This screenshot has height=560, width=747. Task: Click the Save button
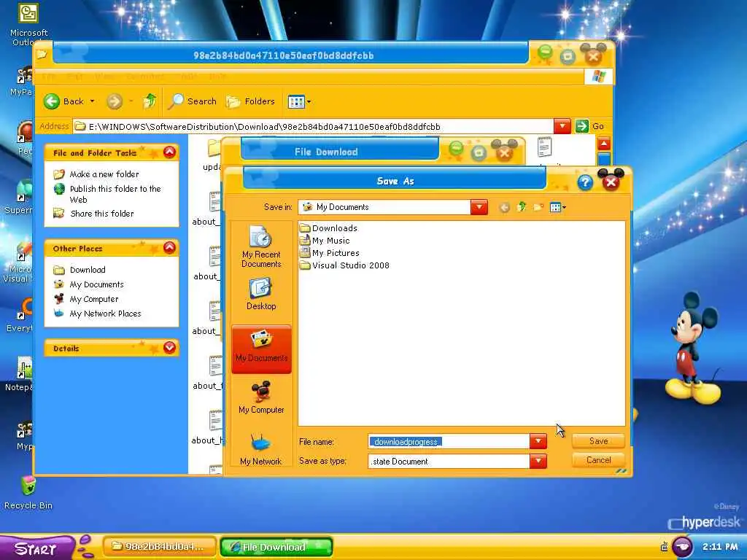click(x=598, y=441)
